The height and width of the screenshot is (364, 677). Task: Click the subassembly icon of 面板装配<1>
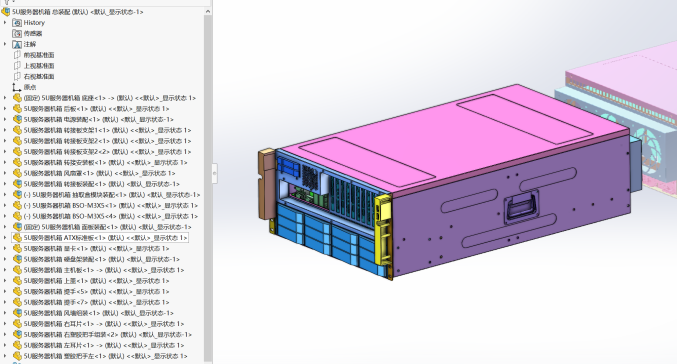coord(17,227)
